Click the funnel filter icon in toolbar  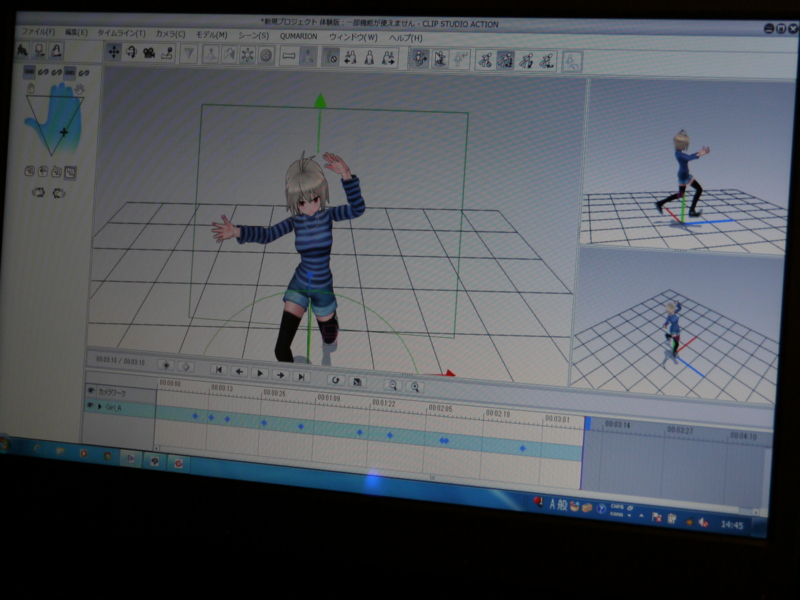point(189,54)
